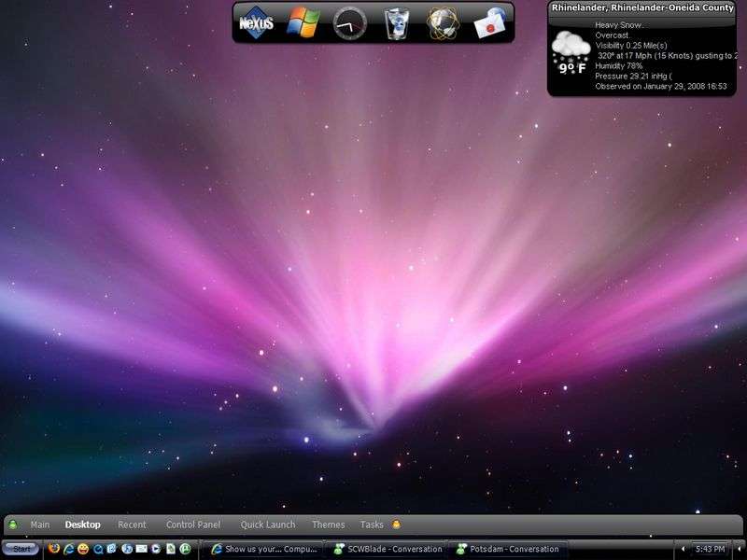Select the Themes tab
Screen dimensions: 747x560
[x=329, y=525]
